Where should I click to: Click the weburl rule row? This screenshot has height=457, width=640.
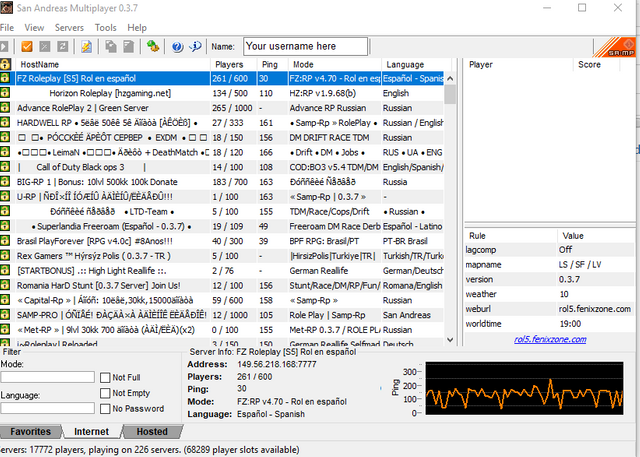tap(549, 309)
